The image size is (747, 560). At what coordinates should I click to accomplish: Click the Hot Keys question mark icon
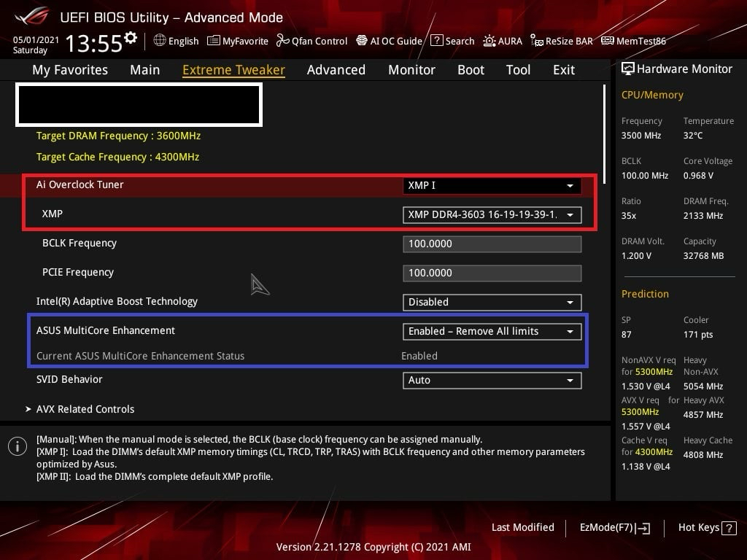729,528
